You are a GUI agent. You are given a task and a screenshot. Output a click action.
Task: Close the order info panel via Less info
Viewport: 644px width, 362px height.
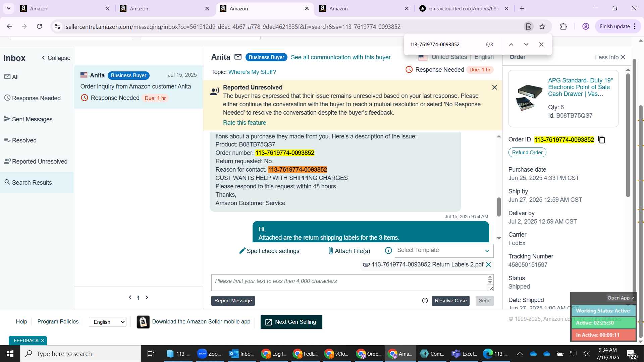(x=610, y=57)
